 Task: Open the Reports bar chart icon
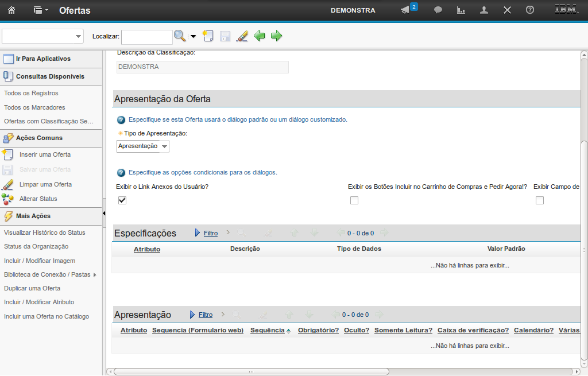(461, 10)
